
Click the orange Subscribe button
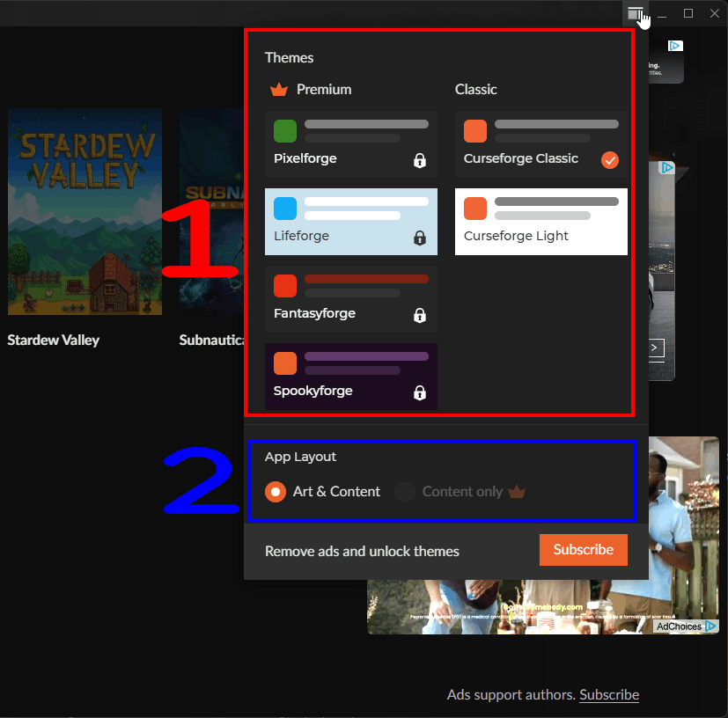[583, 550]
